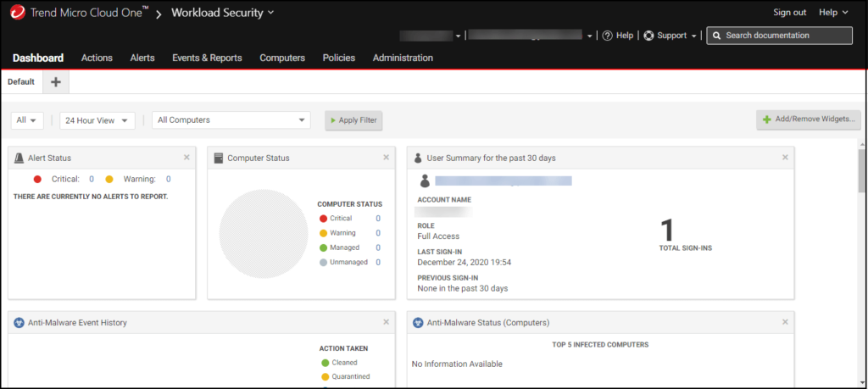Click the red Critical dot in Alert Status
Screen dimensions: 868x389
coord(37,180)
